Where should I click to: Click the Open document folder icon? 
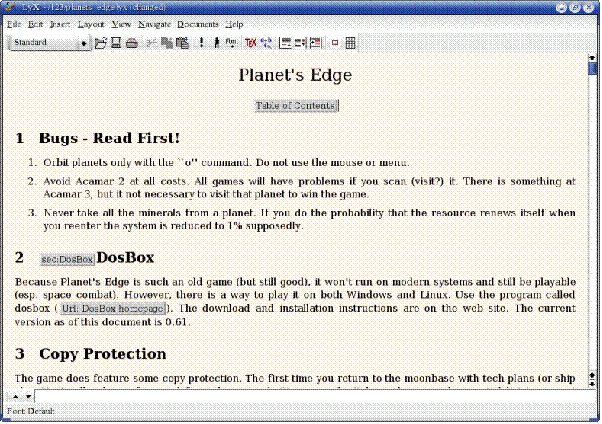(x=101, y=43)
